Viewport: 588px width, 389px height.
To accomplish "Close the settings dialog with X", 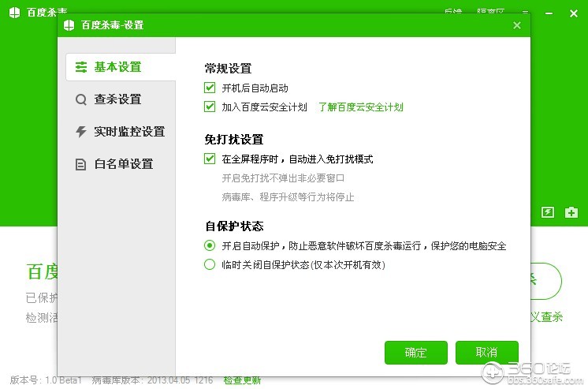I will coord(517,25).
